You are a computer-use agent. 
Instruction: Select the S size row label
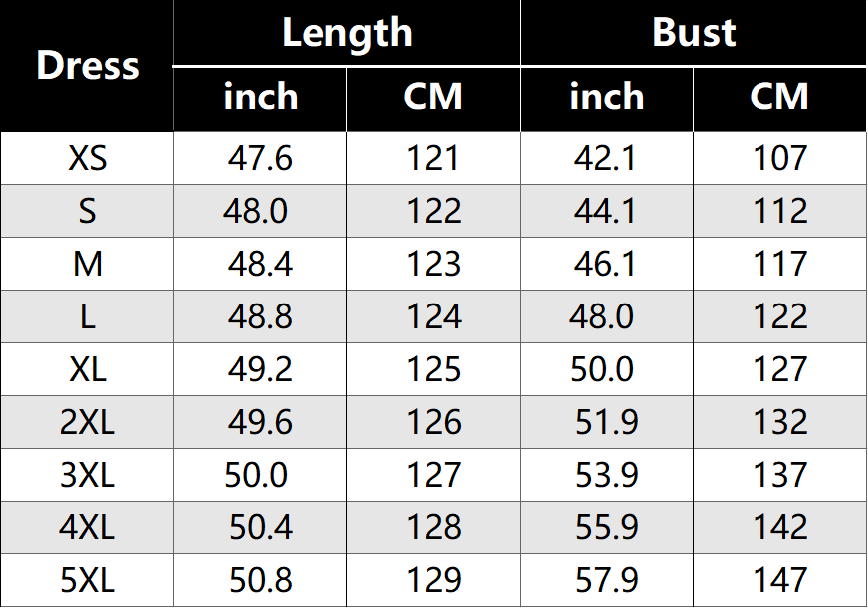click(88, 211)
